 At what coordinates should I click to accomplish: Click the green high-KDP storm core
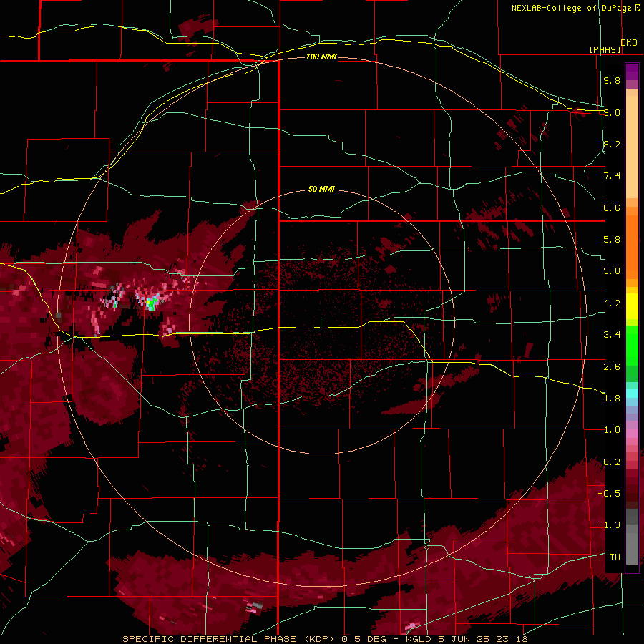tap(151, 303)
